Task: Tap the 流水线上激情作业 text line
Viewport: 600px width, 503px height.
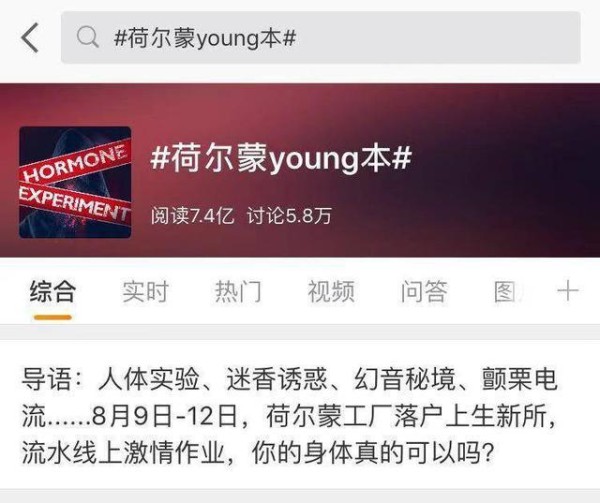Action: click(x=123, y=453)
